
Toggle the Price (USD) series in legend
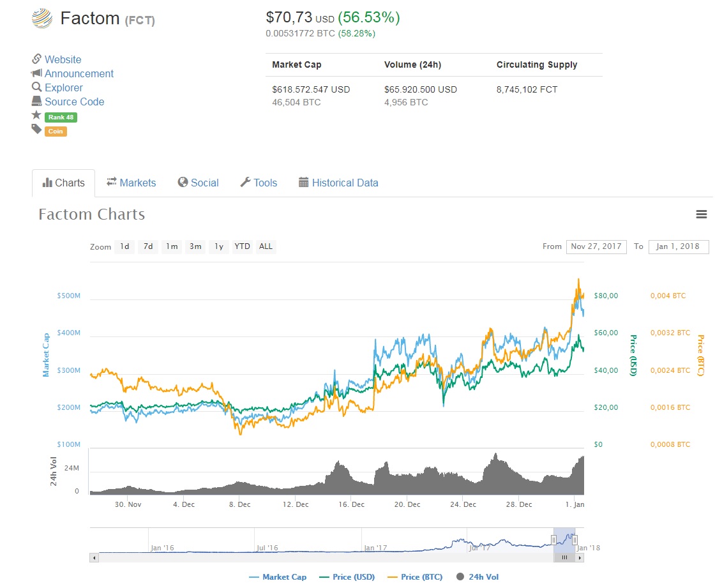click(x=347, y=577)
